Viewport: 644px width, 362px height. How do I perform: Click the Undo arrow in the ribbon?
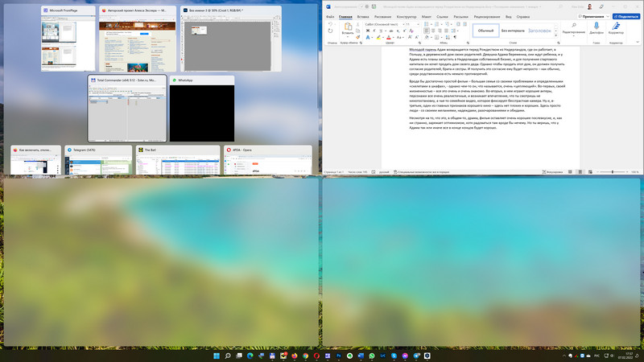331,24
